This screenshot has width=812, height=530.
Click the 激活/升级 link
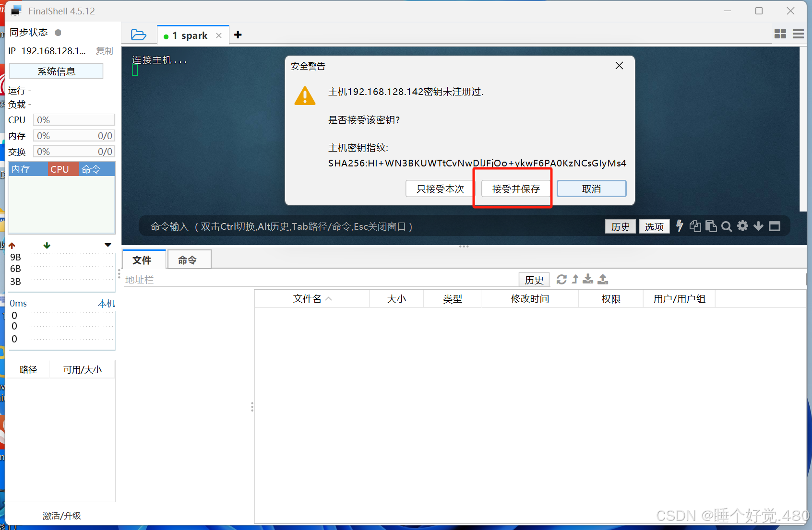click(61, 516)
